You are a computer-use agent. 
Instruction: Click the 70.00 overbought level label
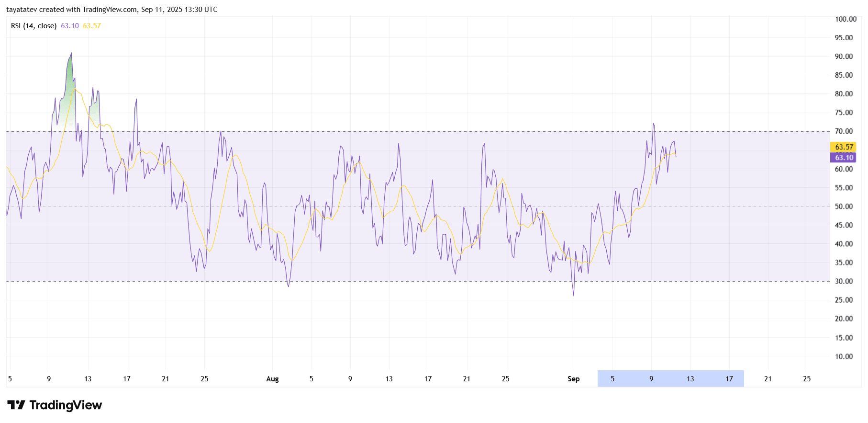click(844, 131)
